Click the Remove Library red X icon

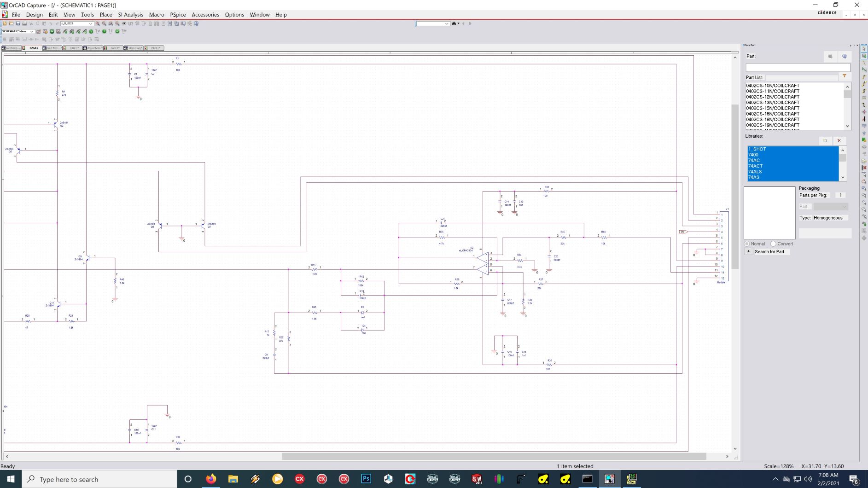tap(839, 140)
